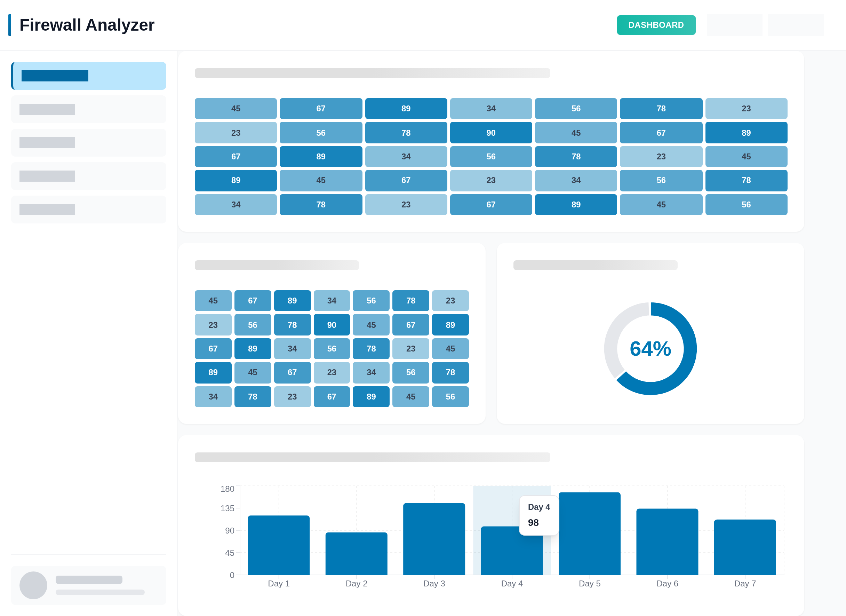
Task: Click the DASHBOARD button in the header
Action: [656, 25]
